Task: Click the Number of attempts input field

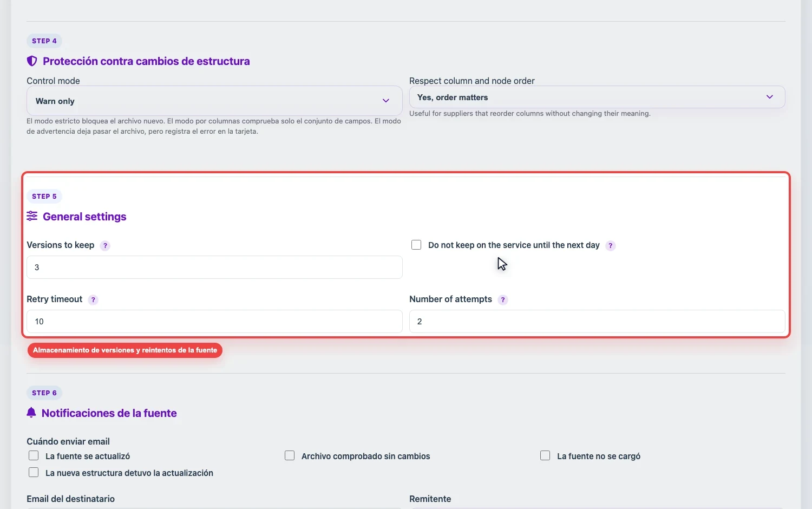Action: [597, 321]
